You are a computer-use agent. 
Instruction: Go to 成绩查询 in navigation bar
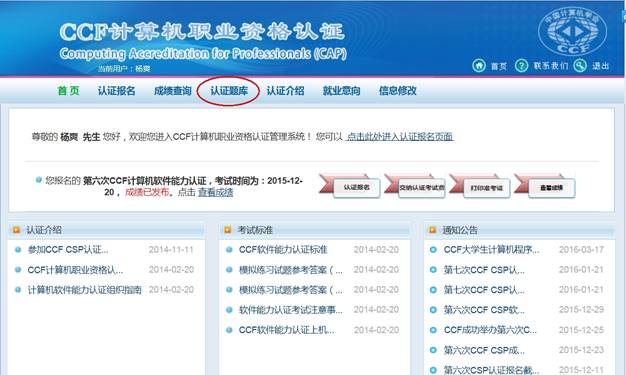[173, 91]
